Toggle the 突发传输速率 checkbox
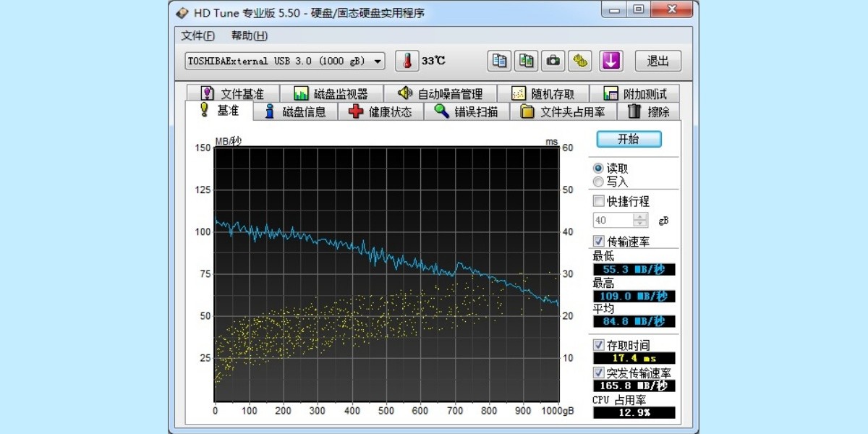The height and width of the screenshot is (434, 868). (x=598, y=373)
